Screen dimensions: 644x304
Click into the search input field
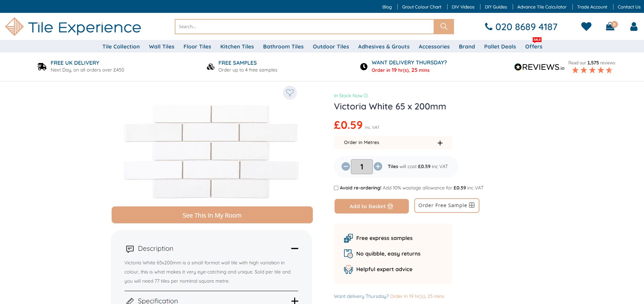(304, 26)
